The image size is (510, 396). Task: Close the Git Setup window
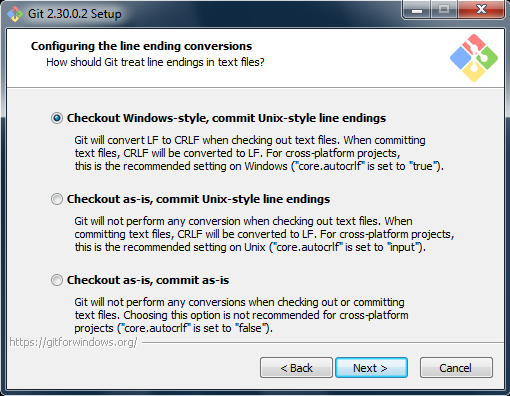pos(481,10)
